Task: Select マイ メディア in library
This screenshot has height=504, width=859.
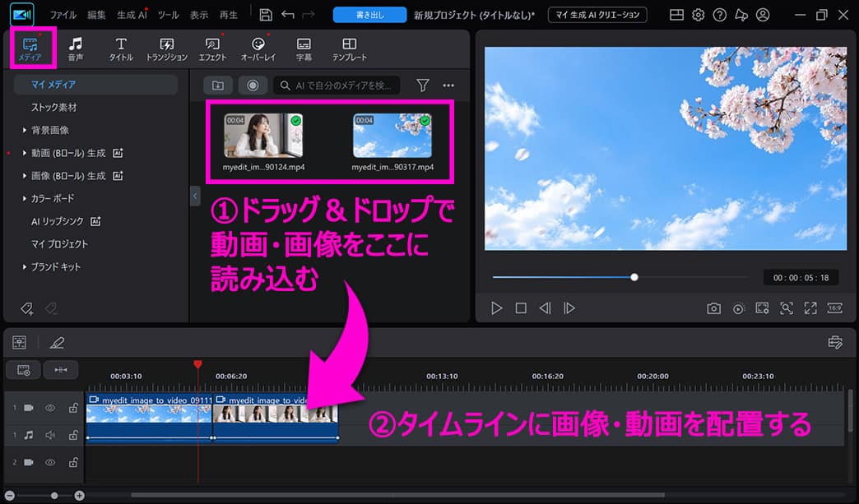Action: click(96, 84)
